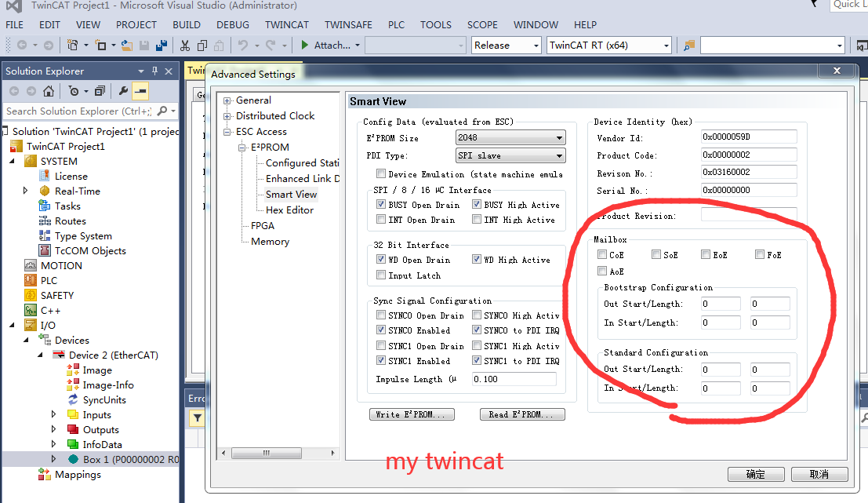
Task: Select the PLC node icon
Action: tap(31, 280)
